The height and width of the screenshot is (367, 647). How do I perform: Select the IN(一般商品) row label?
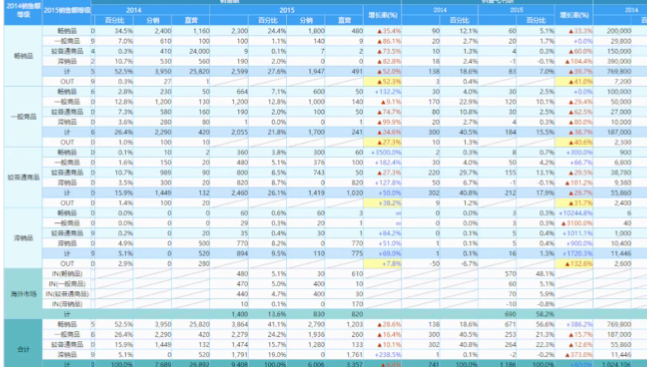pos(67,284)
